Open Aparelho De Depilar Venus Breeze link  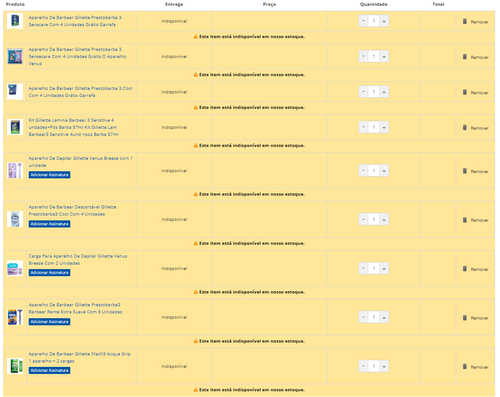80,162
